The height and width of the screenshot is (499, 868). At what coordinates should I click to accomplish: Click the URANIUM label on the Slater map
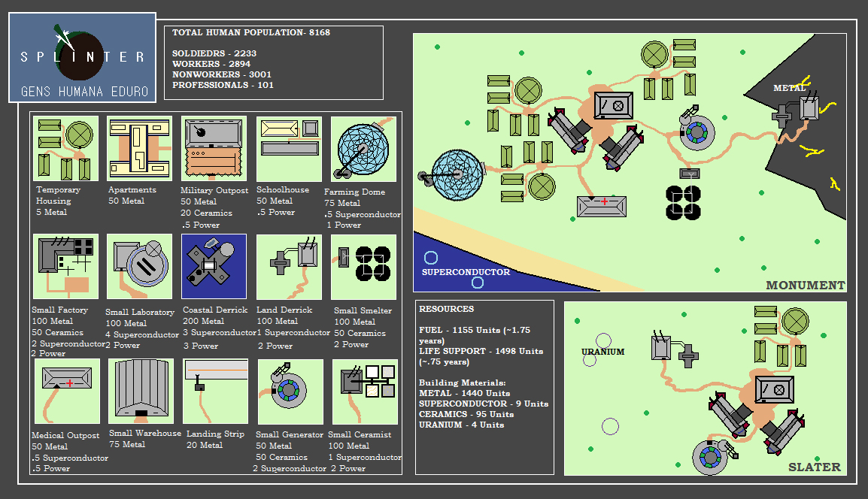[x=603, y=352]
